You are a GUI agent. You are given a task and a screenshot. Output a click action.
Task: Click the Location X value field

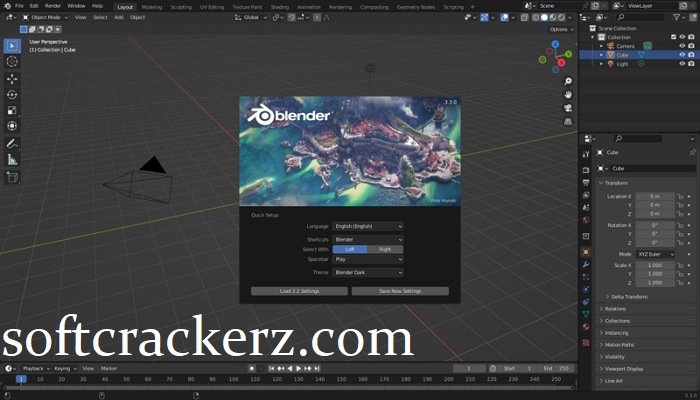655,196
